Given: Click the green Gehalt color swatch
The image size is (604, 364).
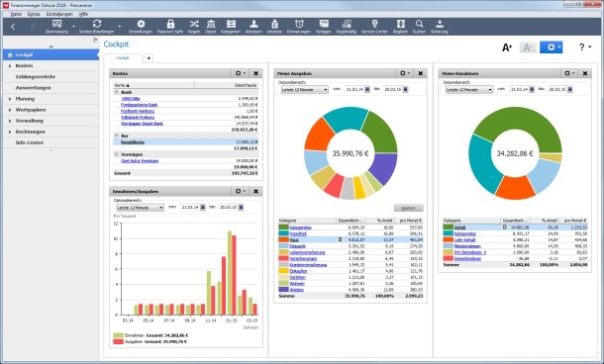Looking at the screenshot, I should pos(448,227).
